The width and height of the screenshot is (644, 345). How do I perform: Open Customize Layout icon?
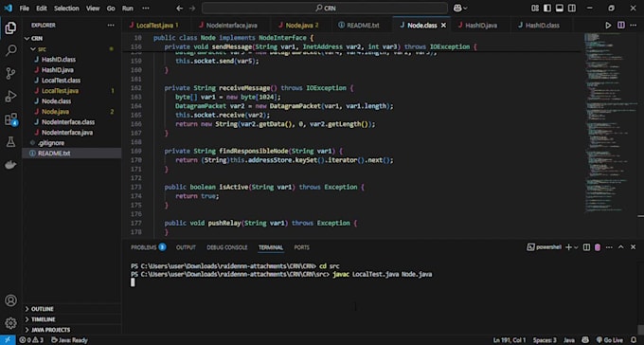(x=535, y=8)
